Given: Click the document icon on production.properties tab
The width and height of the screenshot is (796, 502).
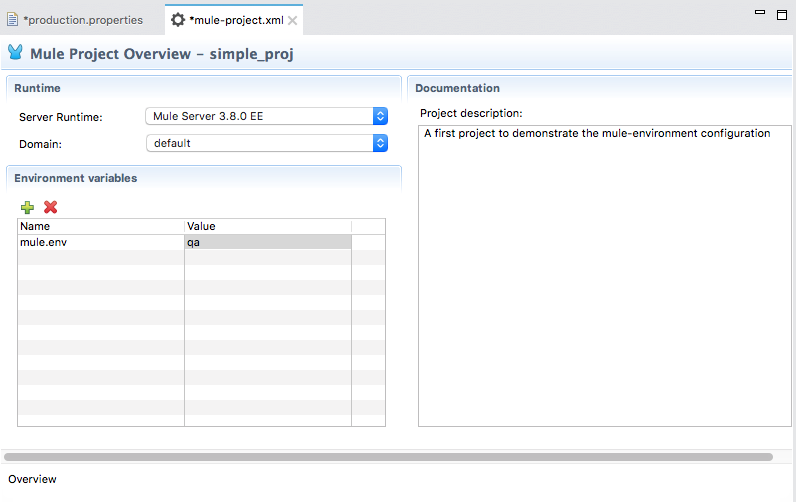Looking at the screenshot, I should click(12, 20).
